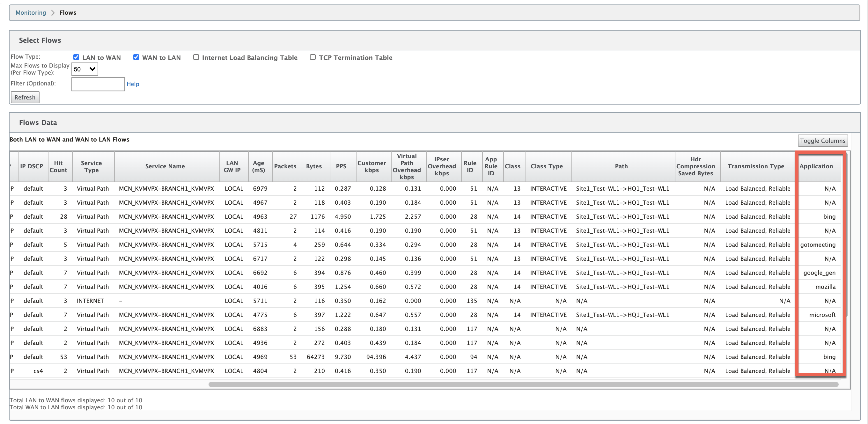Enable TCP Termination Table checkbox
868x424 pixels.
click(313, 57)
